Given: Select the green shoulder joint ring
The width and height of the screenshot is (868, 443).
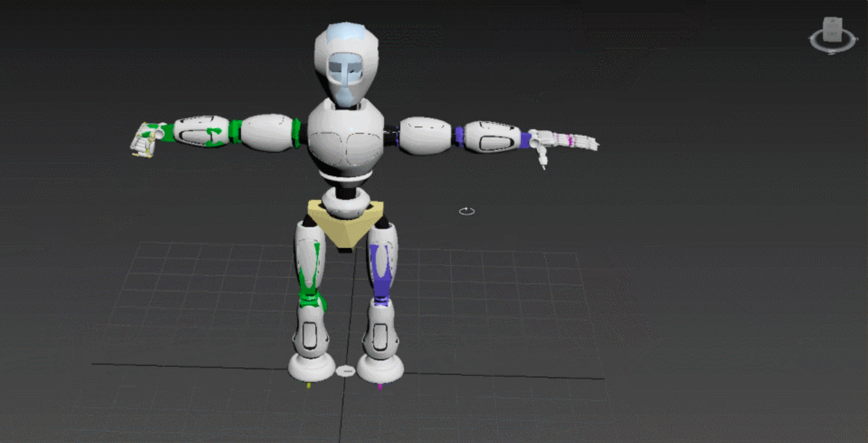Looking at the screenshot, I should click(297, 132).
